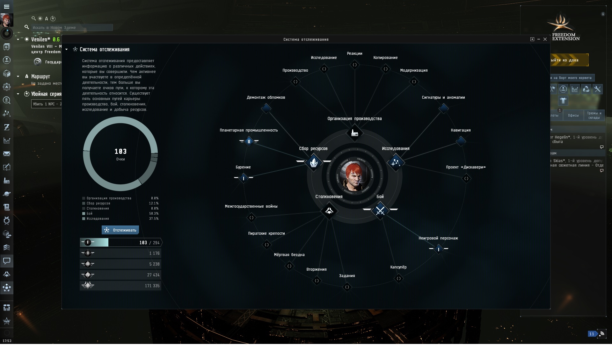Toggle Сбор ресурсов legend square
The width and height of the screenshot is (612, 364).
click(x=84, y=203)
